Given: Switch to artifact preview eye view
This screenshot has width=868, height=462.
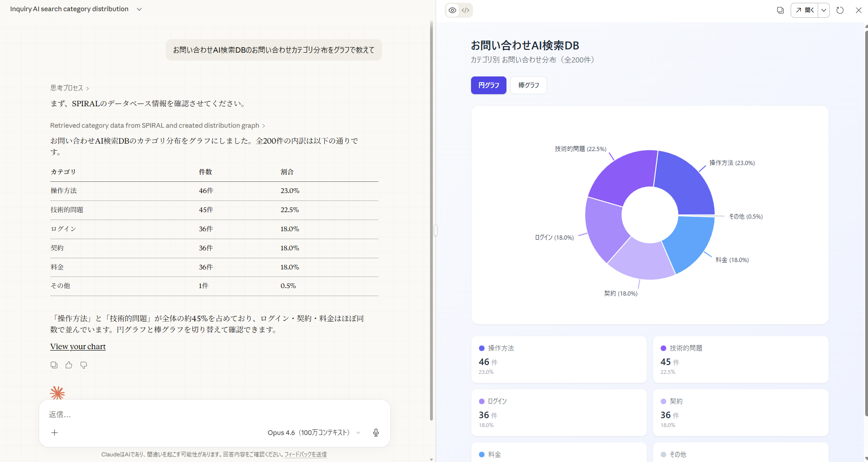Looking at the screenshot, I should coord(452,10).
